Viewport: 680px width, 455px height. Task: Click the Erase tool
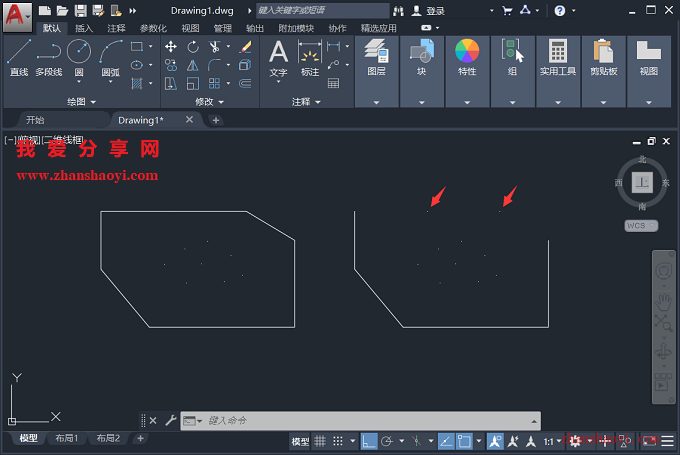point(245,47)
